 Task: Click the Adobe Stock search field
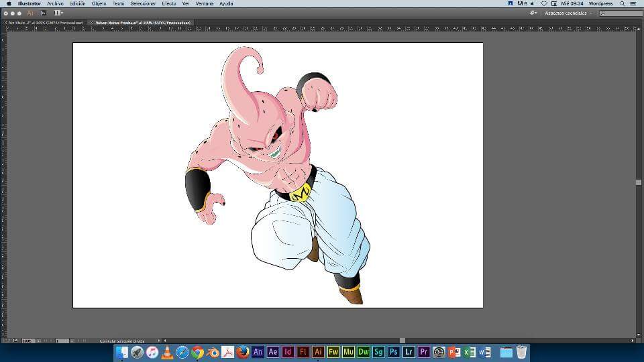pos(621,13)
